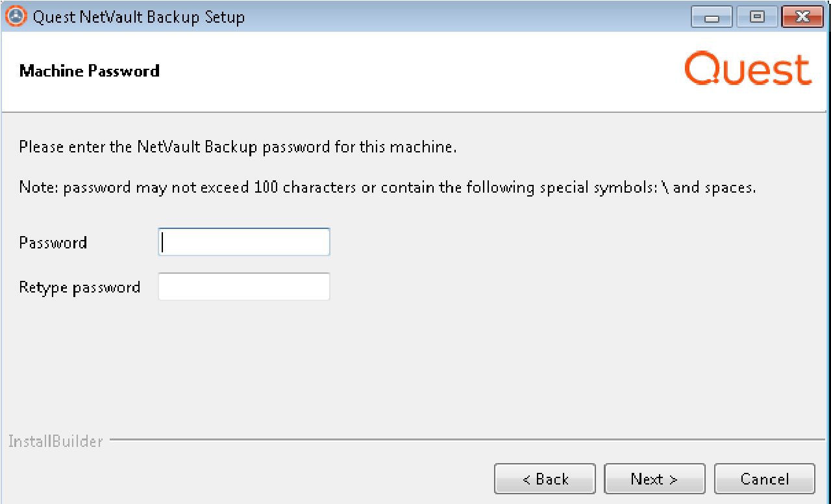The height and width of the screenshot is (504, 831).
Task: Cancel the installation
Action: click(764, 479)
